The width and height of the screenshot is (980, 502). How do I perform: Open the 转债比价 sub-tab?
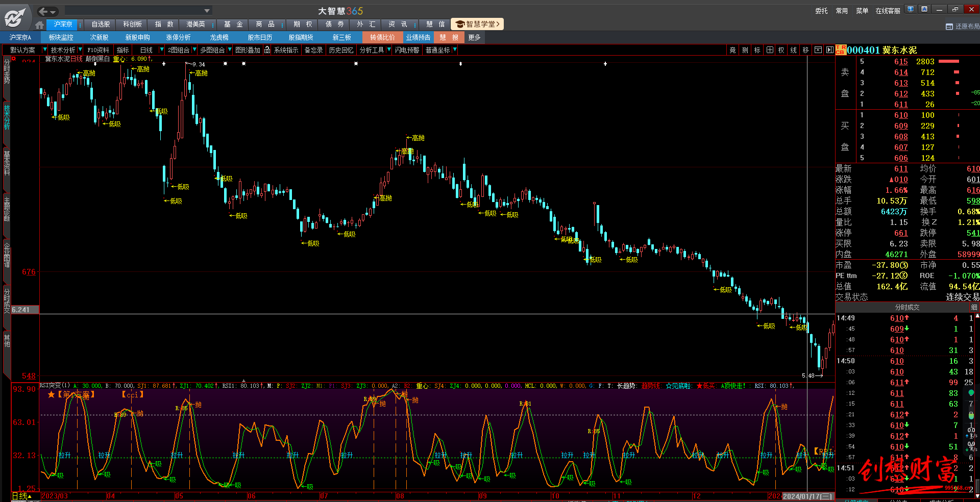tap(382, 37)
